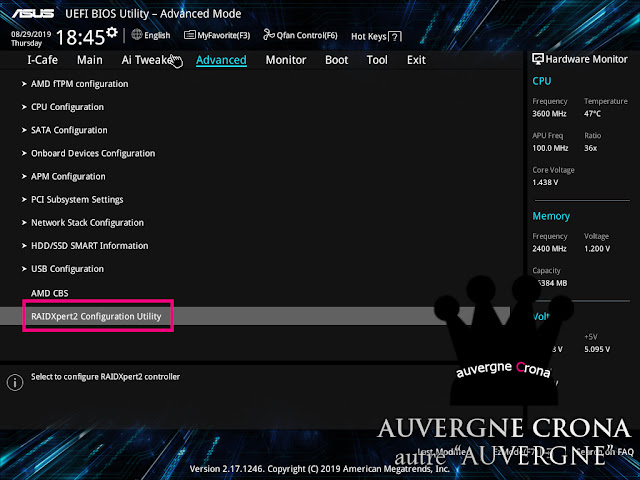The image size is (640, 480).
Task: Click the globe language icon
Action: (x=137, y=35)
